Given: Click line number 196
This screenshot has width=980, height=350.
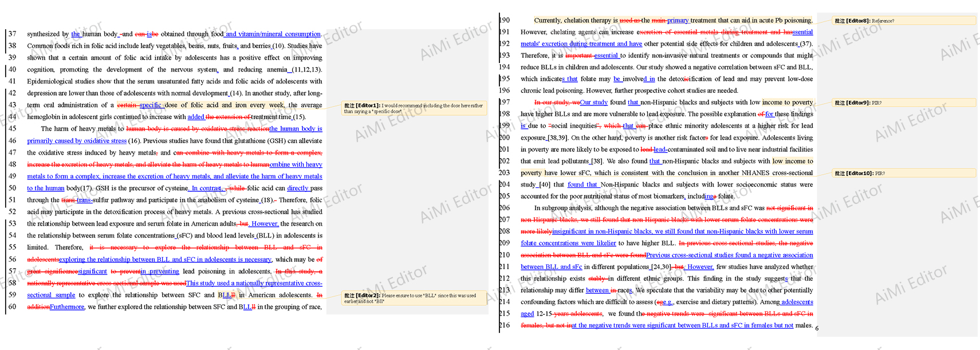Looking at the screenshot, I should pyautogui.click(x=505, y=91).
